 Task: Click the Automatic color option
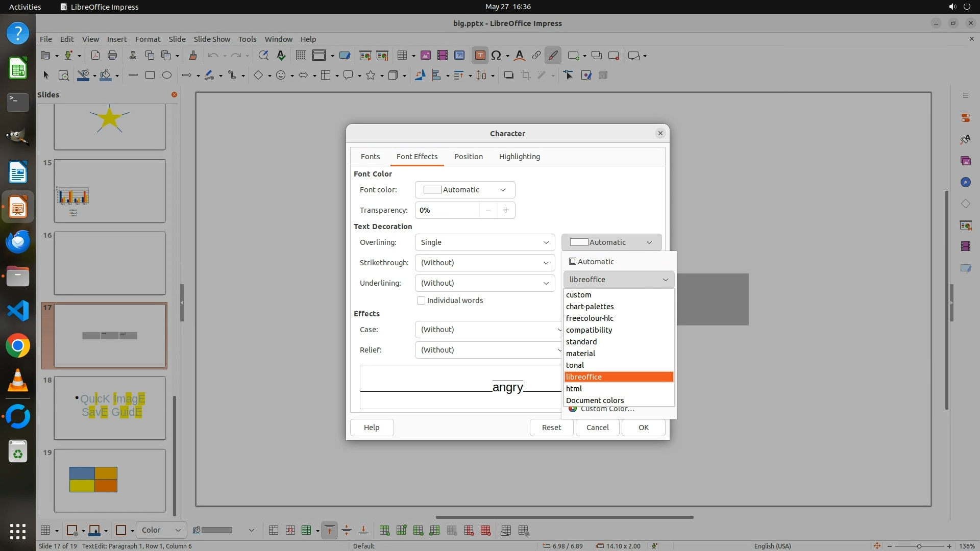point(592,262)
